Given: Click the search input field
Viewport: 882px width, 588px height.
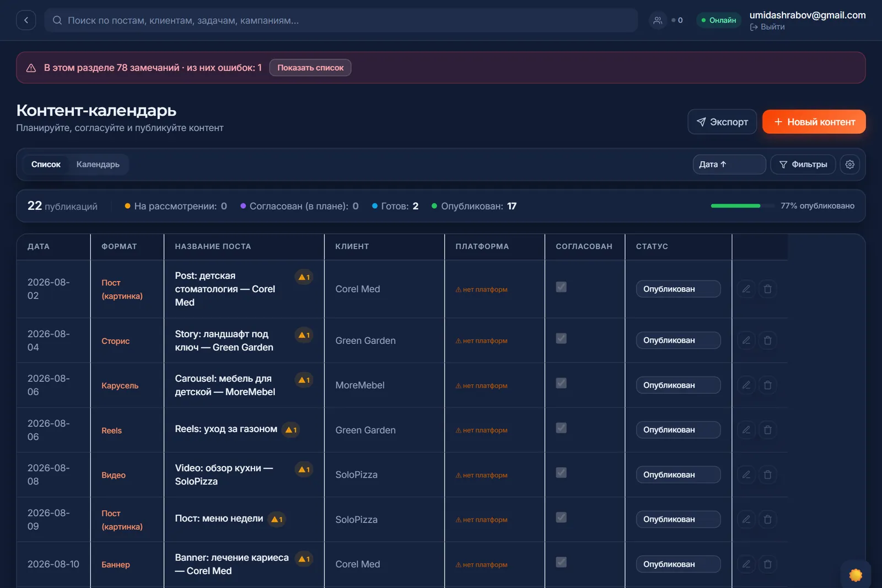Looking at the screenshot, I should [341, 20].
